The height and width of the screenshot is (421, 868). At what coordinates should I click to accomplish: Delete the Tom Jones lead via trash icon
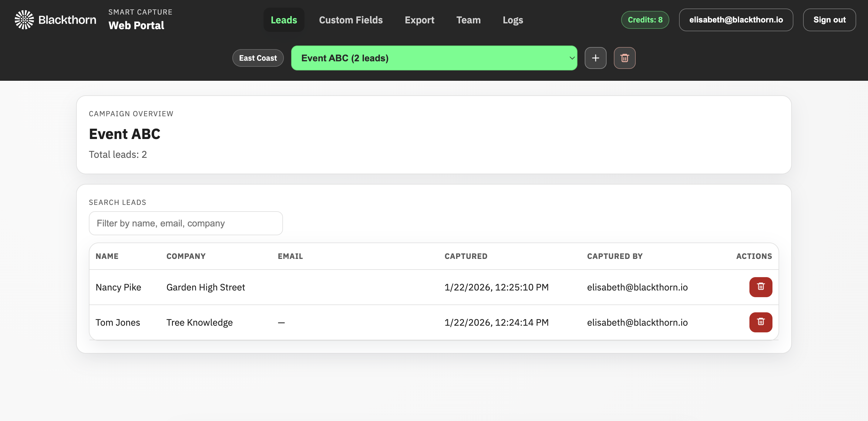(761, 322)
